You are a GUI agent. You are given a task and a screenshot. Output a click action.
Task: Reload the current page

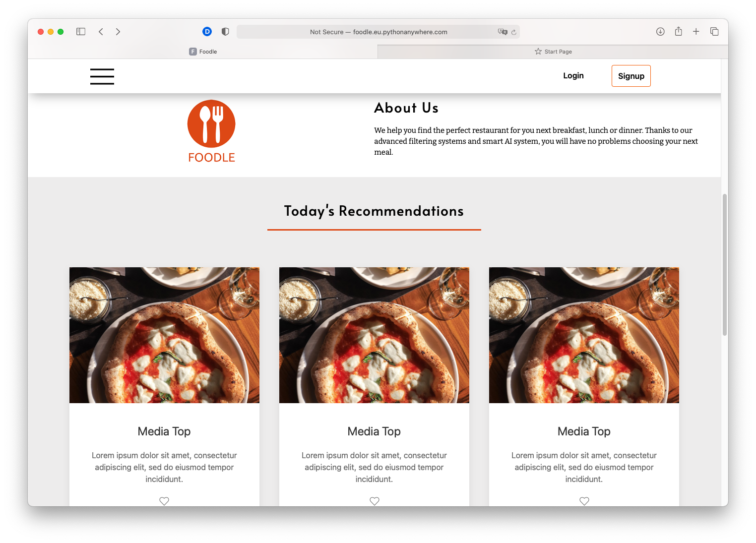tap(514, 32)
